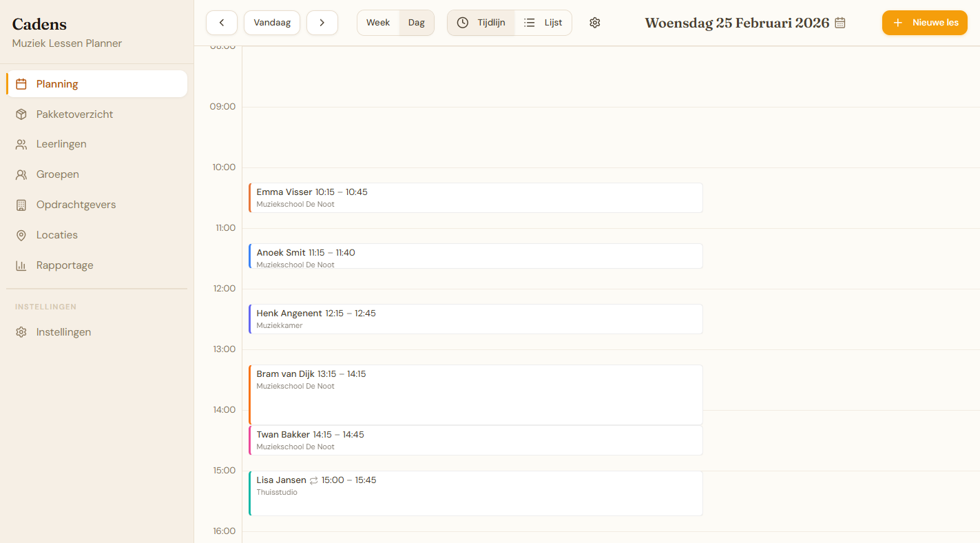
Task: Click the empty 09:00 timeline slot
Action: point(610,136)
